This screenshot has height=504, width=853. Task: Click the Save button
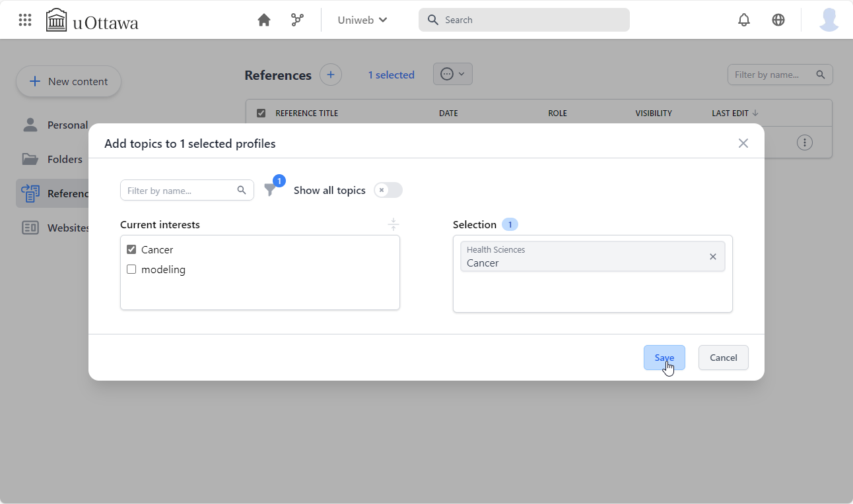point(664,358)
